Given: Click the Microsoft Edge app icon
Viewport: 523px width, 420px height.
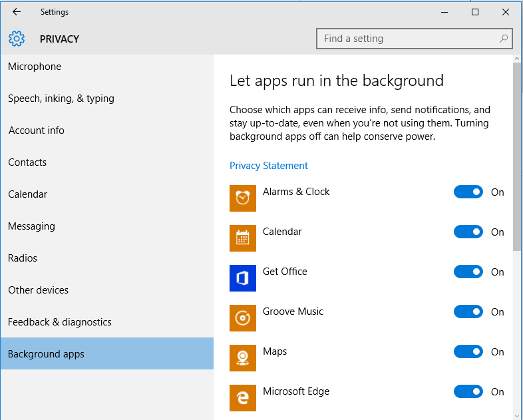Looking at the screenshot, I should coord(243,398).
